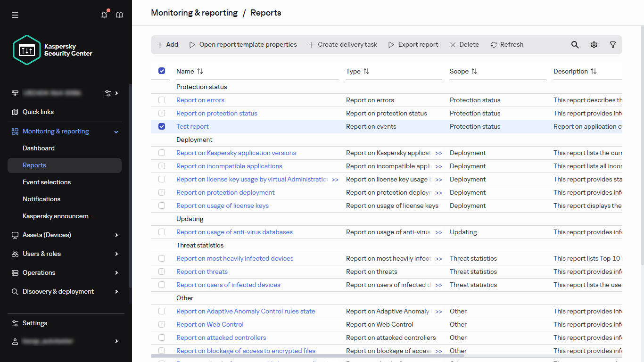Open the hamburger navigation menu
The width and height of the screenshot is (644, 362).
(x=15, y=15)
